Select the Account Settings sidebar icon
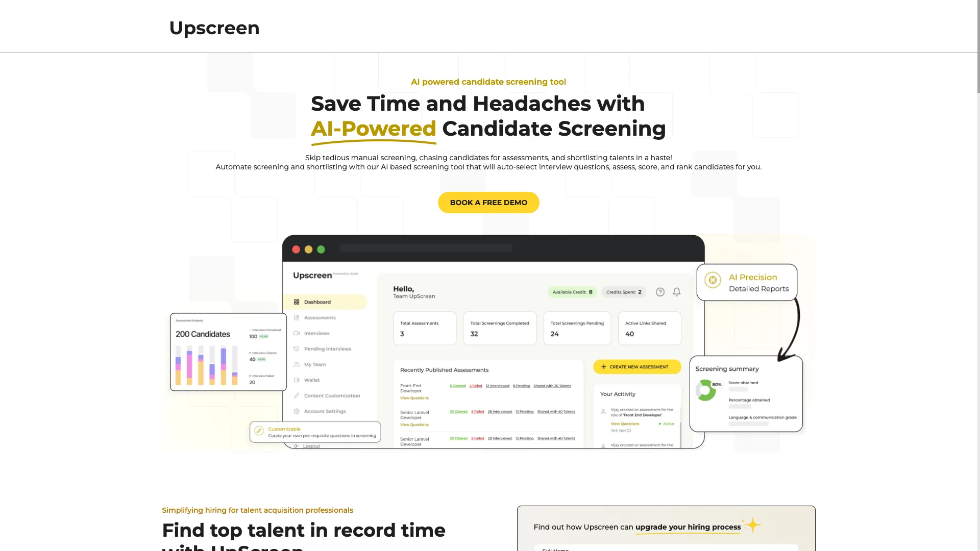This screenshot has height=551, width=980. click(x=297, y=411)
